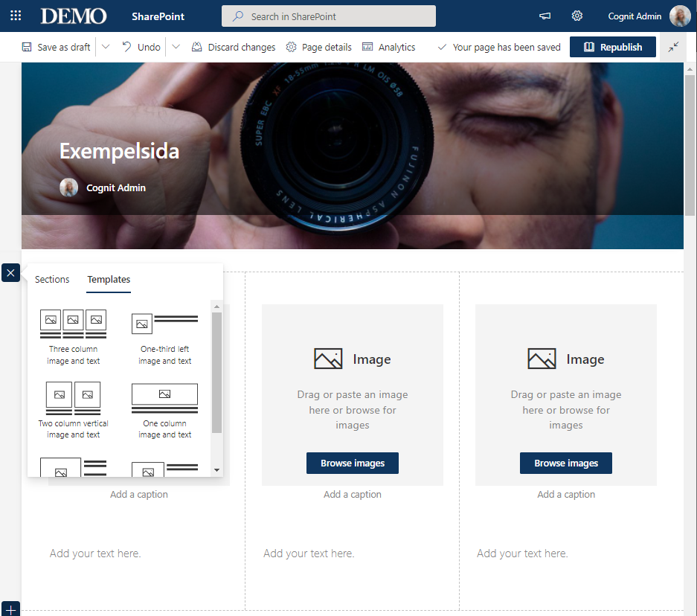Screen dimensions: 697x616
Task: Click the collapse page view arrows icon
Action: [673, 47]
